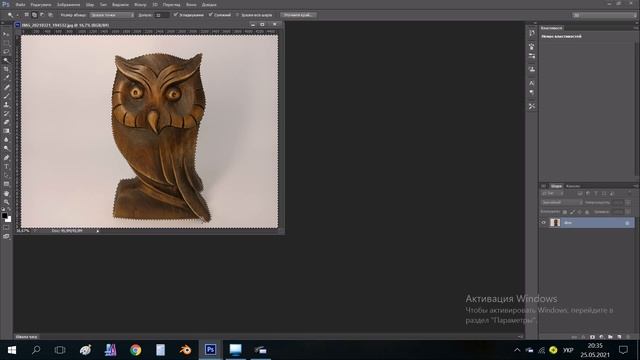Choose Intersect with selection mode
This screenshot has height=360, width=640.
click(x=51, y=15)
